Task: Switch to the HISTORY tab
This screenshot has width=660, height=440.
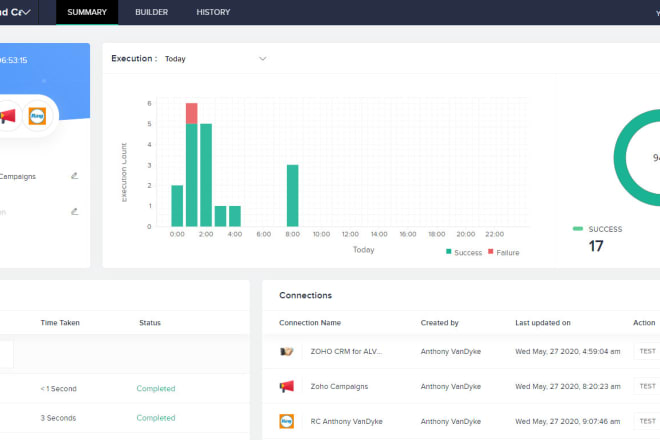Action: [213, 12]
